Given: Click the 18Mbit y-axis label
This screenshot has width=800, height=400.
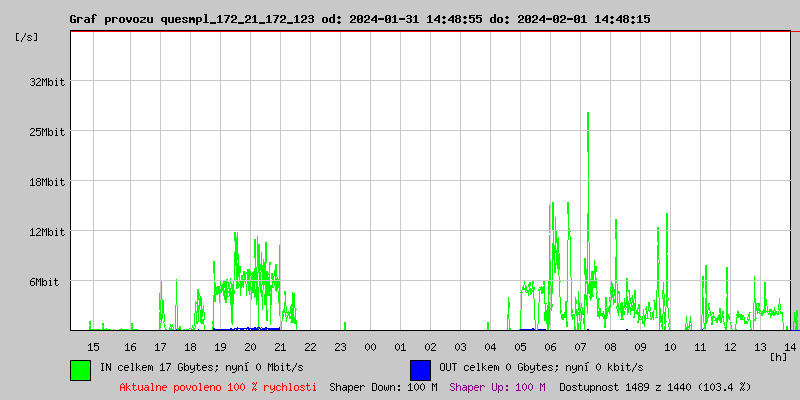Looking at the screenshot, I should [x=47, y=182].
